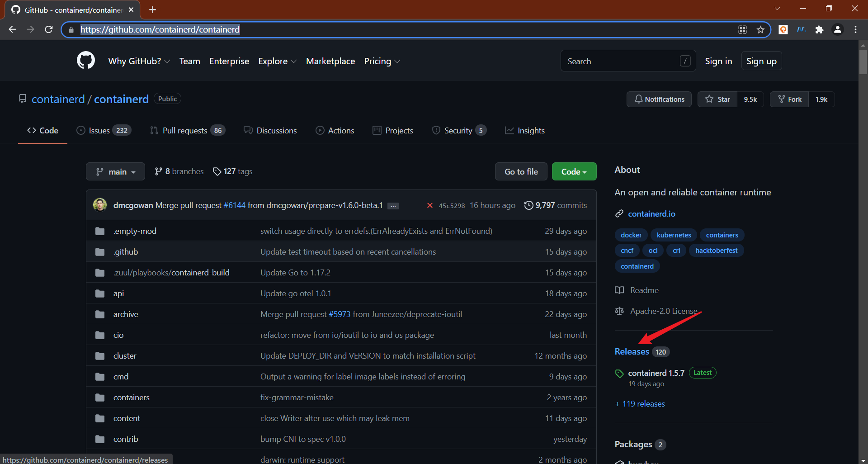Open the Explore dropdown menu
Screen dimensions: 868x464
click(277, 61)
